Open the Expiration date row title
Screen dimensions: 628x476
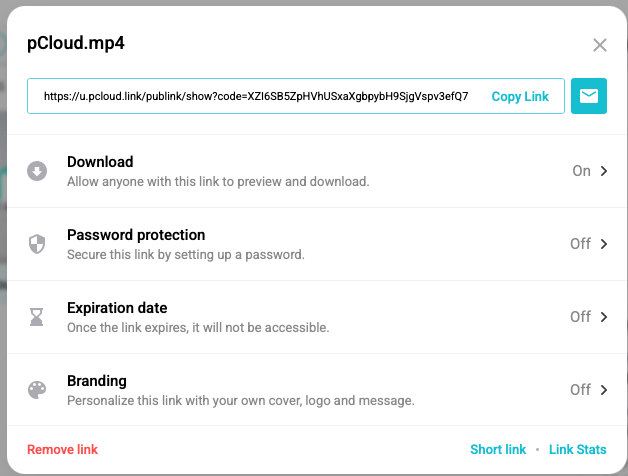(117, 308)
